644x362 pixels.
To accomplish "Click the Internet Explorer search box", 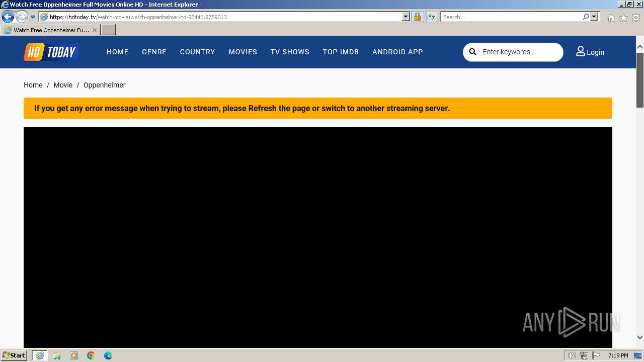I will point(511,17).
